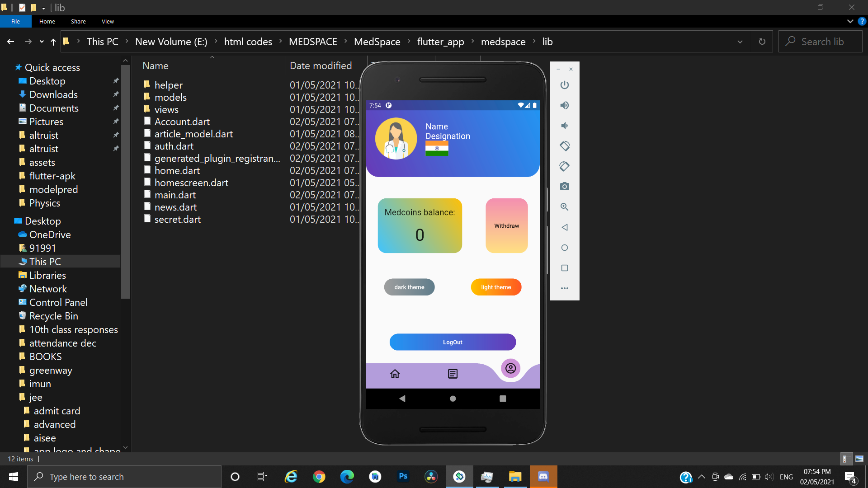Open the articles tab icon in app

[x=453, y=374]
